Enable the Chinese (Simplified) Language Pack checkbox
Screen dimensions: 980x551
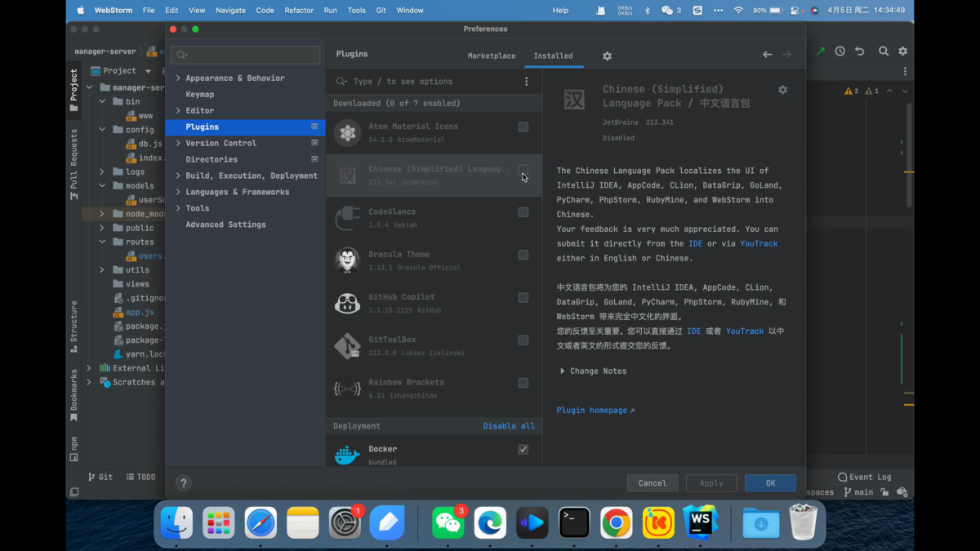click(x=523, y=170)
